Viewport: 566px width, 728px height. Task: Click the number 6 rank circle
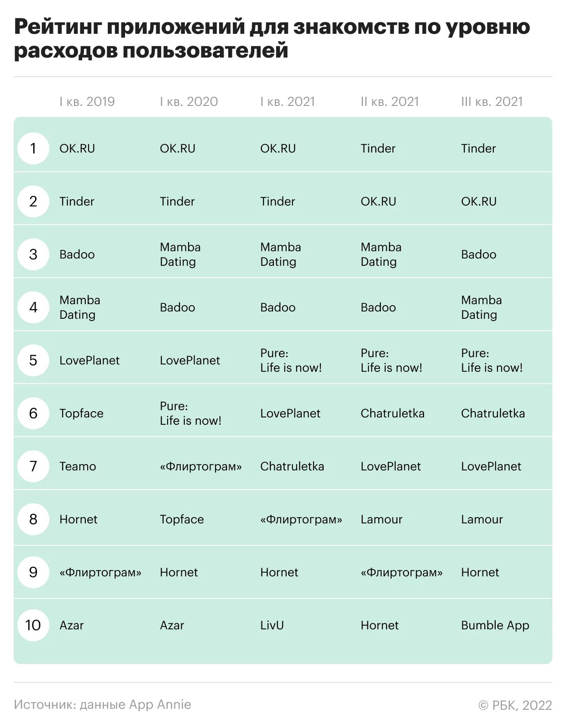pyautogui.click(x=33, y=413)
